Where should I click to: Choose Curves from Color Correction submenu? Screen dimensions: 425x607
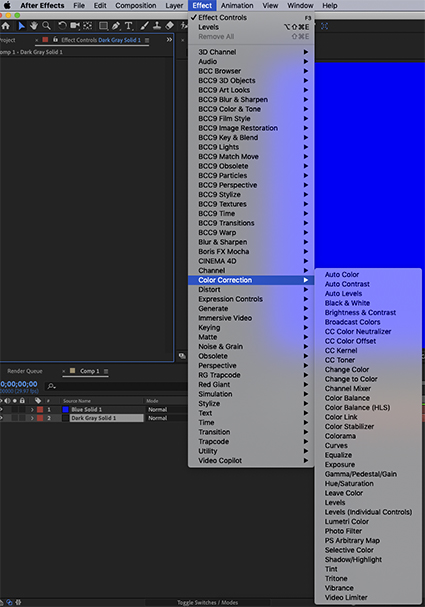368,446
